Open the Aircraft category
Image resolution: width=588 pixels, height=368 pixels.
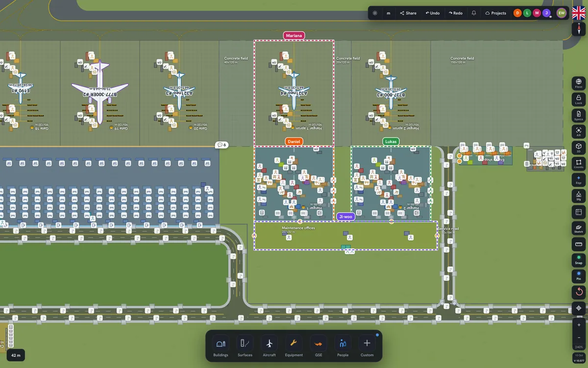pos(269,346)
